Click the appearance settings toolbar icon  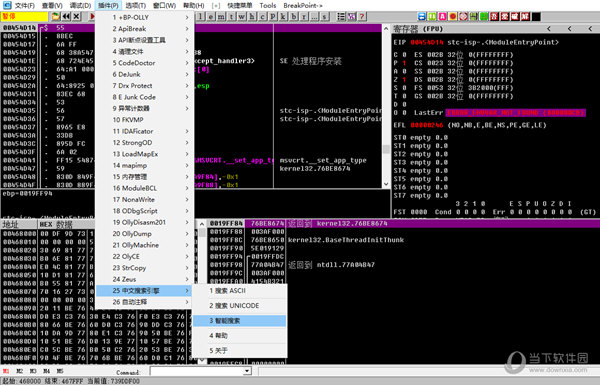pyautogui.click(x=351, y=16)
